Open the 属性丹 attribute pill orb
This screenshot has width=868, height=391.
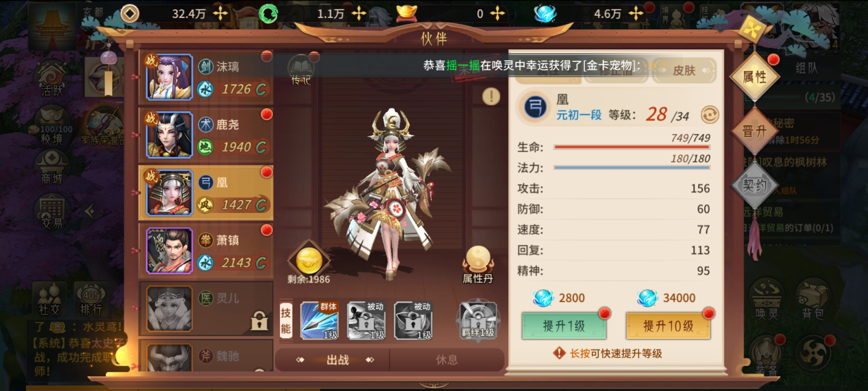point(478,265)
